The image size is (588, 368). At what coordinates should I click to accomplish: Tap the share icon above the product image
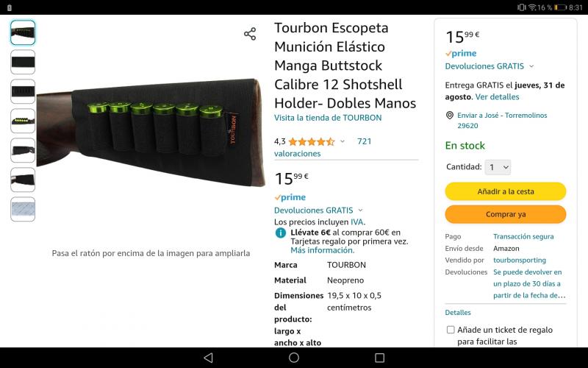pos(250,34)
